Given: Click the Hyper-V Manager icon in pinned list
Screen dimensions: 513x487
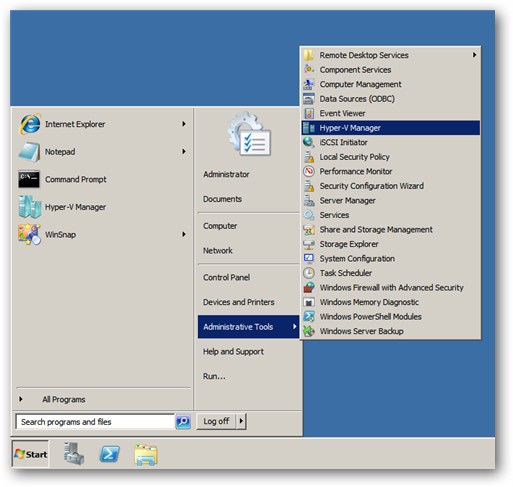Looking at the screenshot, I should coord(30,207).
